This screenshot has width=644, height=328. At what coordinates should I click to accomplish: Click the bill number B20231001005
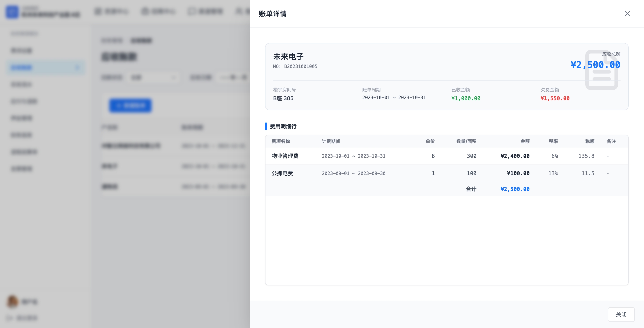coord(300,66)
